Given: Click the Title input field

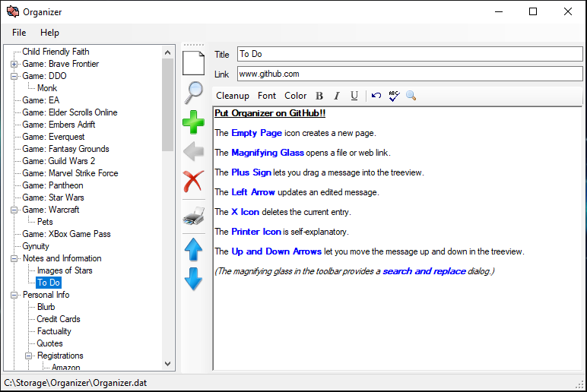Looking at the screenshot, I should (x=410, y=54).
